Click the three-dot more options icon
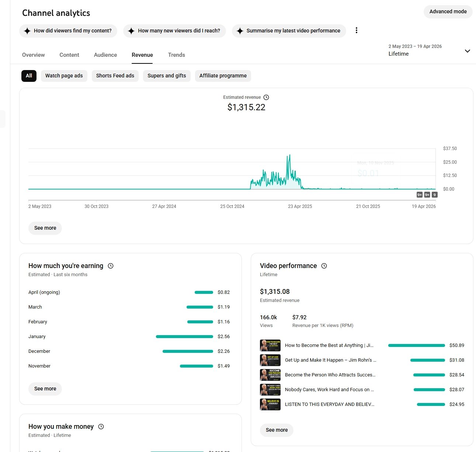476x452 pixels. [356, 31]
